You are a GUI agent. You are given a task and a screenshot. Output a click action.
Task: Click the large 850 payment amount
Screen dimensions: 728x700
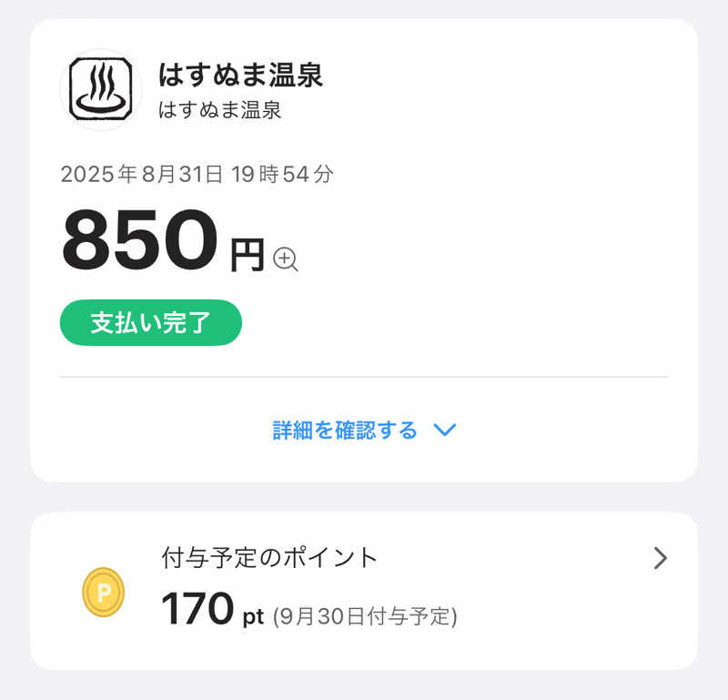(x=140, y=241)
